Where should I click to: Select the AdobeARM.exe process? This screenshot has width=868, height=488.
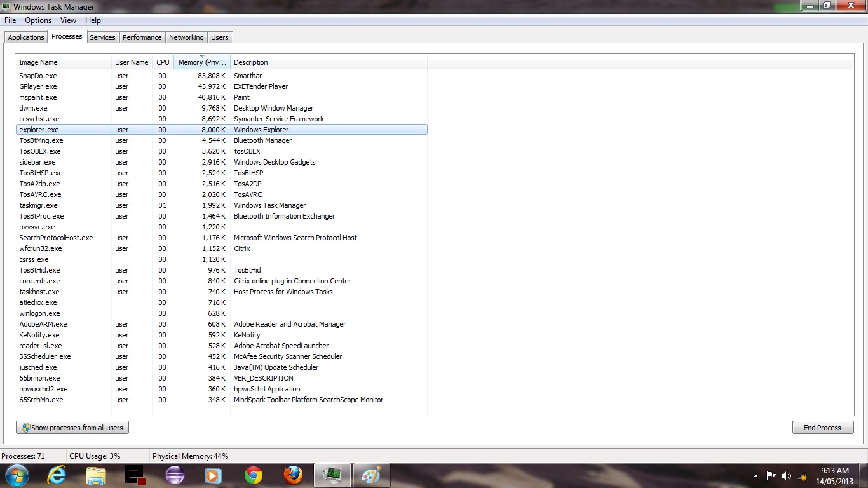pyautogui.click(x=222, y=324)
